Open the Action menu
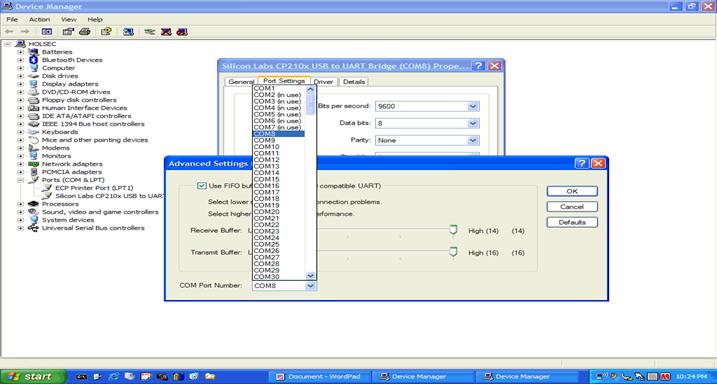The height and width of the screenshot is (384, 717). [39, 19]
